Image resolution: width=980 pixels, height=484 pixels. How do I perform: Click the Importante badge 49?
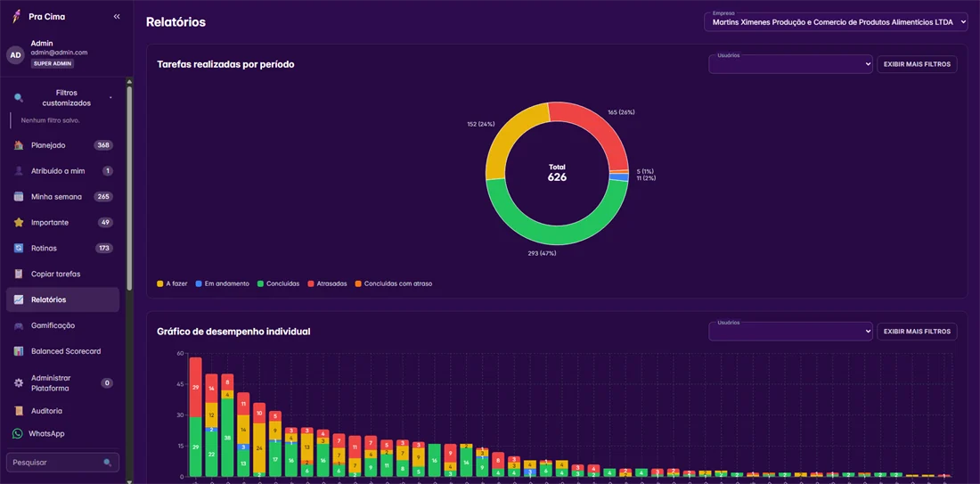coord(105,222)
